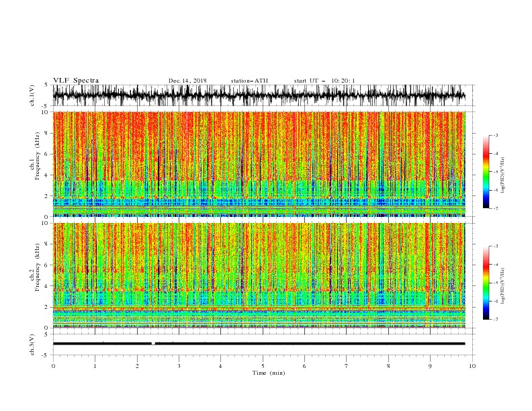
Task: Click time axis tick label "8"
Action: point(388,366)
